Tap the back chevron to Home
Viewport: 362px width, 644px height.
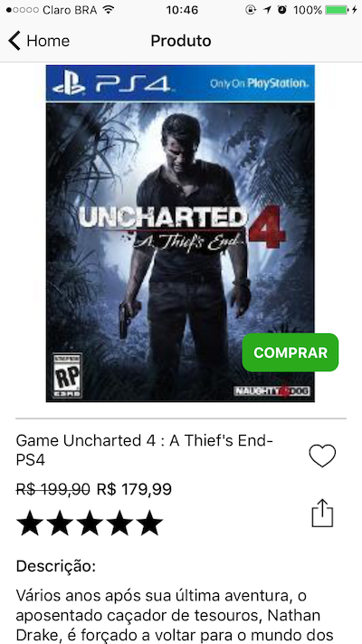tap(14, 41)
